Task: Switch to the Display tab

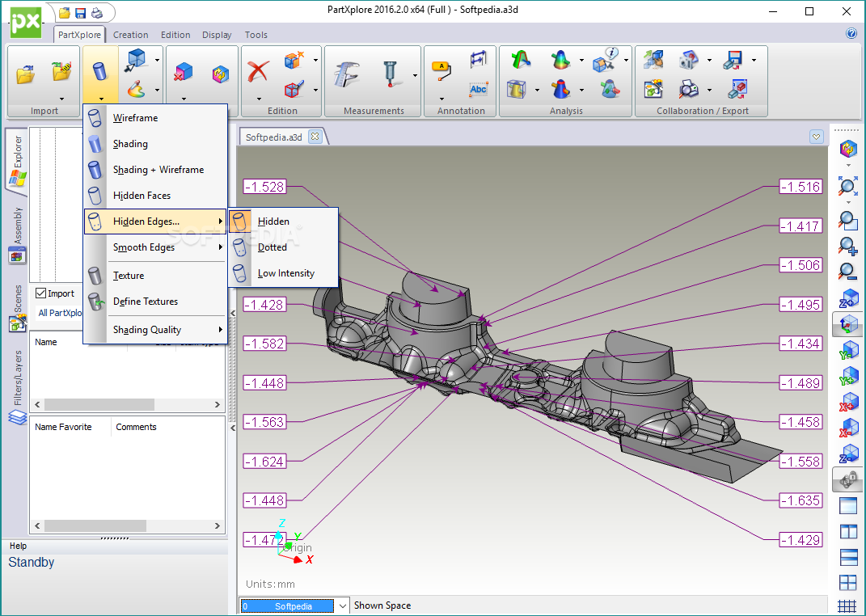Action: pyautogui.click(x=217, y=34)
